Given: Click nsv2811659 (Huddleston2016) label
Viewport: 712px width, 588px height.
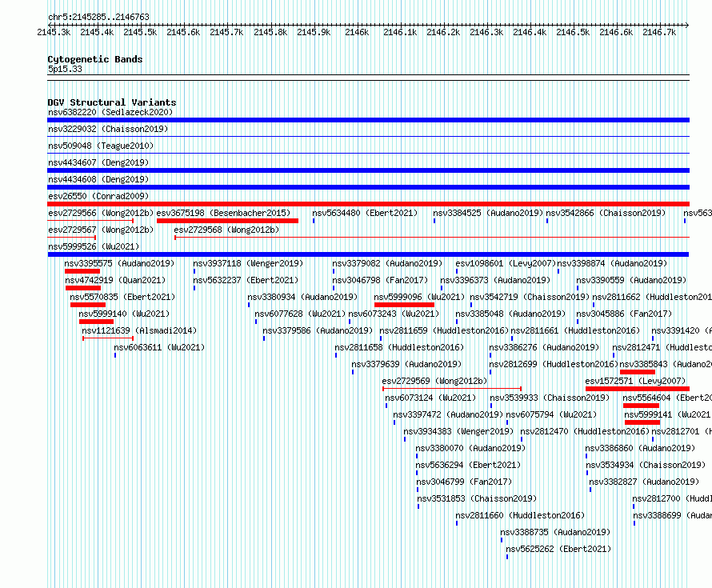Looking at the screenshot, I should pyautogui.click(x=444, y=330).
